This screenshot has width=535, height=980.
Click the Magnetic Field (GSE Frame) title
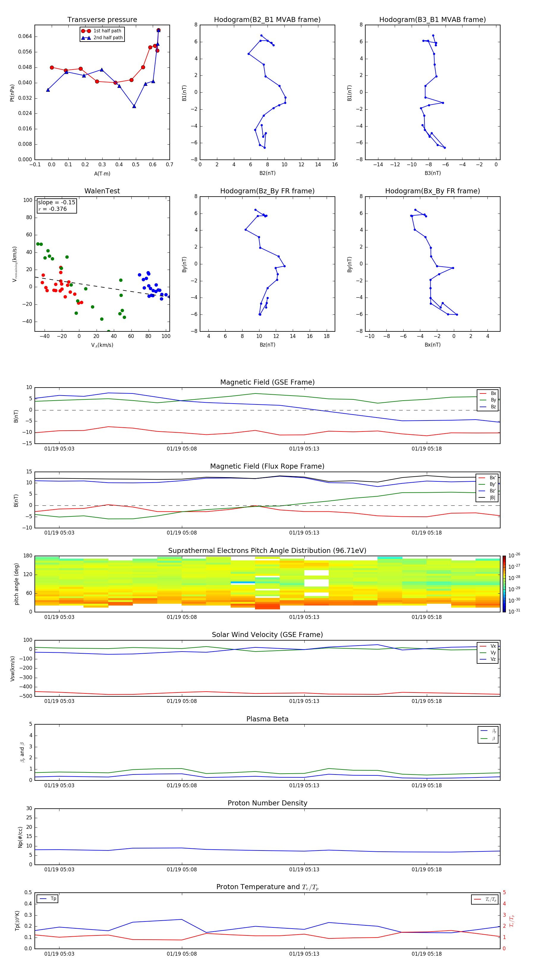point(267,382)
